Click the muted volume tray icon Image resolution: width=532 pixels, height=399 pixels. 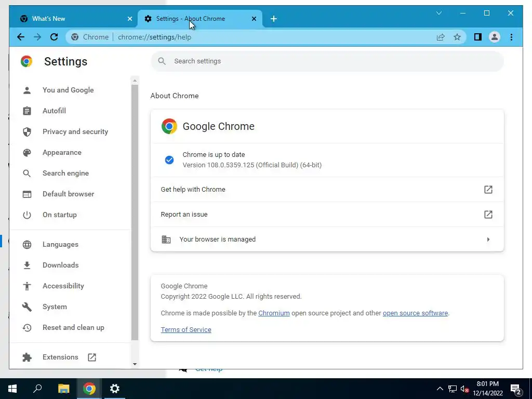coord(464,389)
